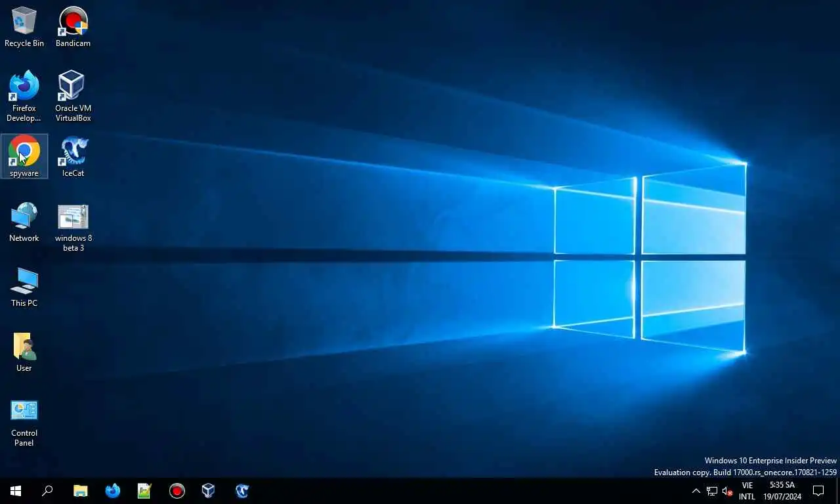The width and height of the screenshot is (840, 504).
Task: Open IceCat from the taskbar
Action: click(241, 491)
